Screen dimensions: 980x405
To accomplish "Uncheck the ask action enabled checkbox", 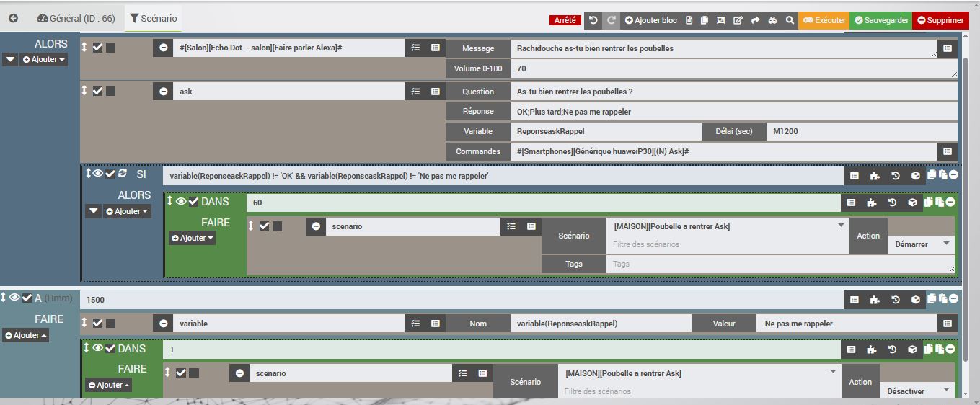I will point(97,91).
